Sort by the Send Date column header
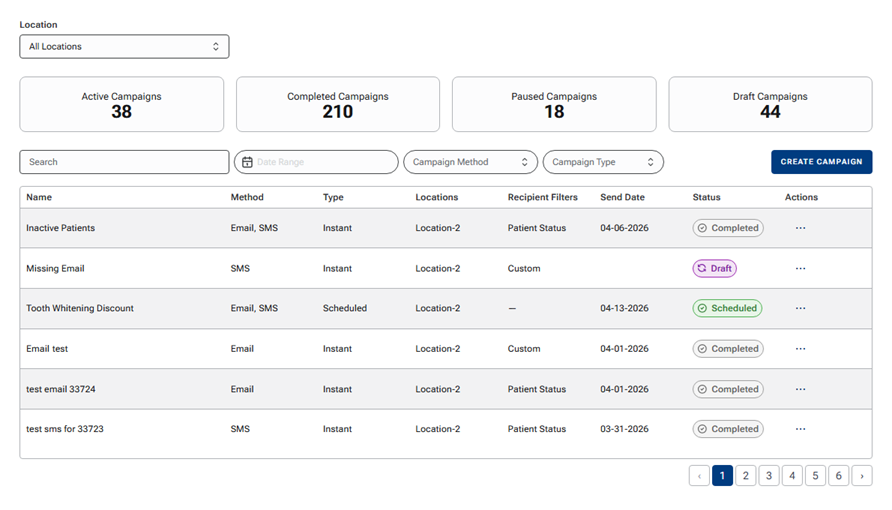The image size is (892, 510). [622, 197]
